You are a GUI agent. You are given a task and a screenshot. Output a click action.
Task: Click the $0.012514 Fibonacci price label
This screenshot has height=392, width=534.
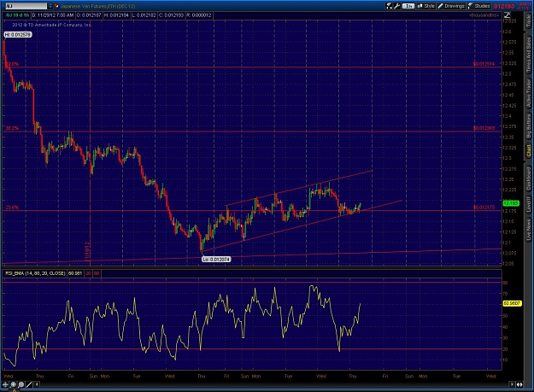484,64
